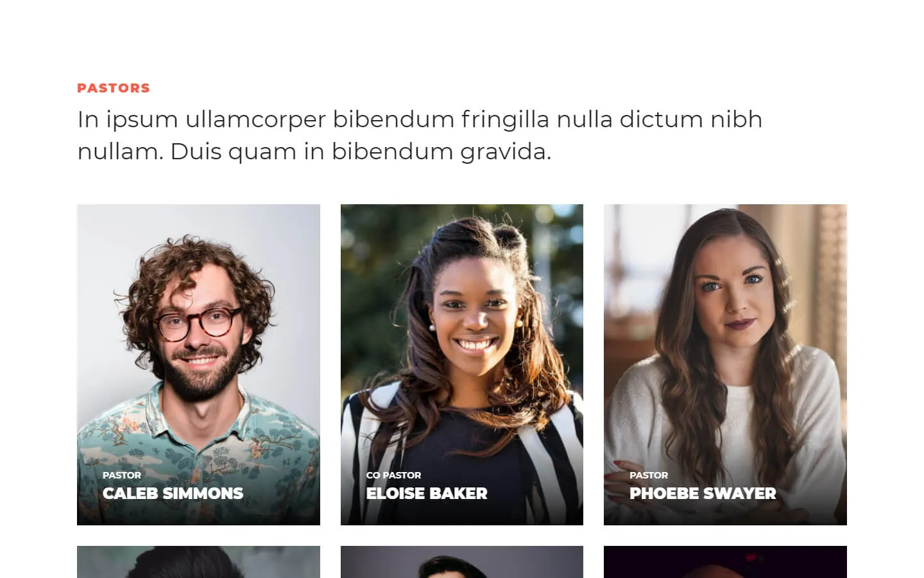924x578 pixels.
Task: Click the CALEB SIMMONS name link
Action: click(x=173, y=493)
